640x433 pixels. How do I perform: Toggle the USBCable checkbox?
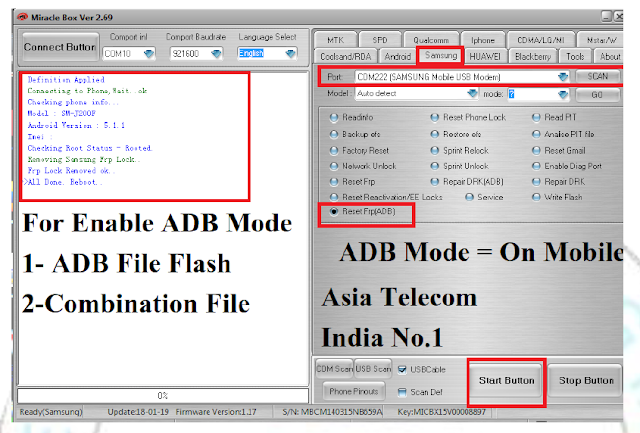click(x=402, y=369)
